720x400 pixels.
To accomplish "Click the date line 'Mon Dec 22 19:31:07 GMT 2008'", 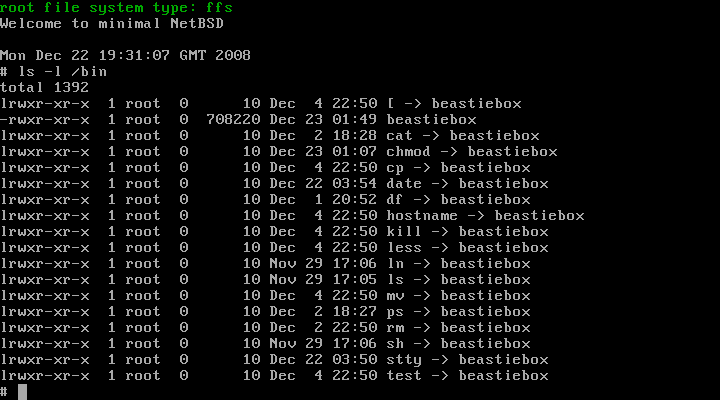I will click(x=125, y=56).
